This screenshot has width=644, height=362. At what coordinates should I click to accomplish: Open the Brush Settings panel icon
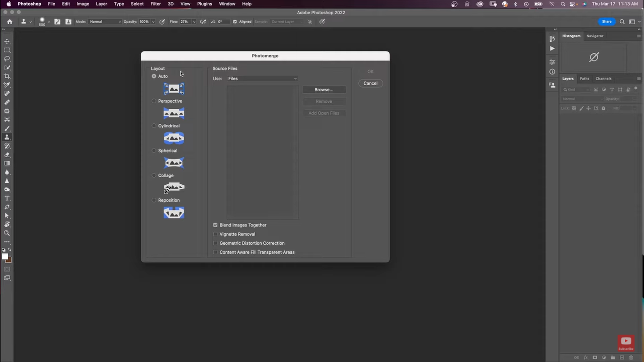click(57, 22)
